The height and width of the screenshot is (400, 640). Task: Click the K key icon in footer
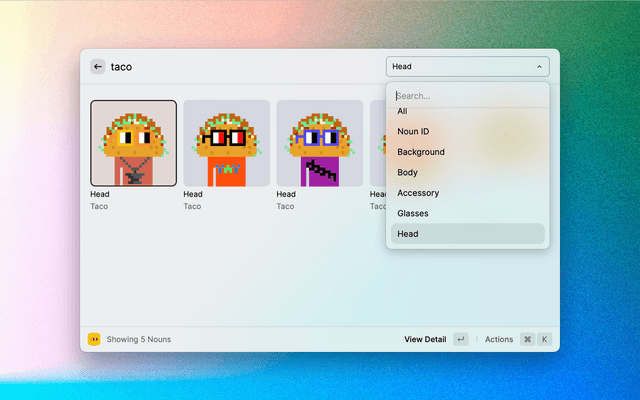(545, 339)
